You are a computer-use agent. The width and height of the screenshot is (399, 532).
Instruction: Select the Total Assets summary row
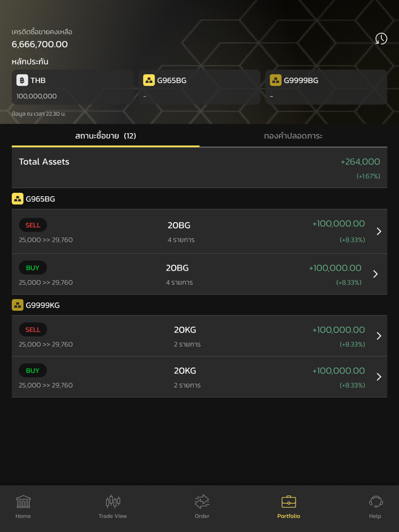(x=199, y=166)
